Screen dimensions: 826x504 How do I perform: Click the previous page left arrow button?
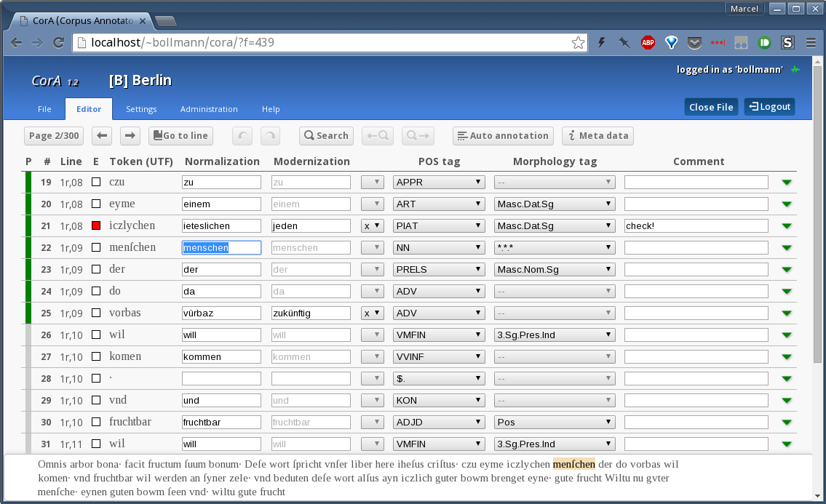103,135
